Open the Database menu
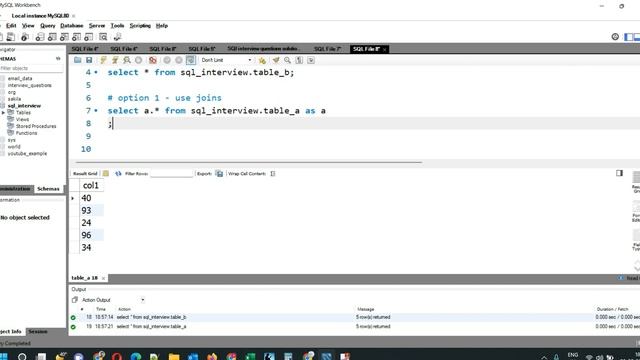 coord(71,26)
